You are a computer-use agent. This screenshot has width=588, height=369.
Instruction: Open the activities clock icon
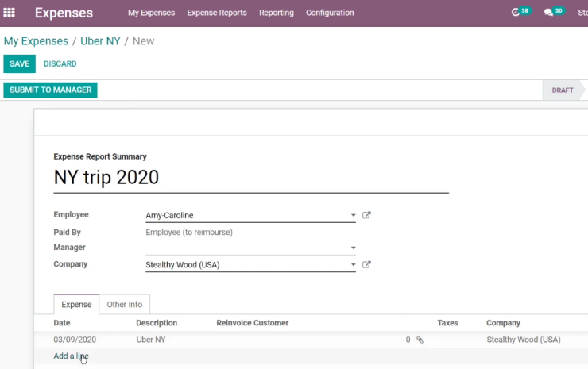(515, 13)
